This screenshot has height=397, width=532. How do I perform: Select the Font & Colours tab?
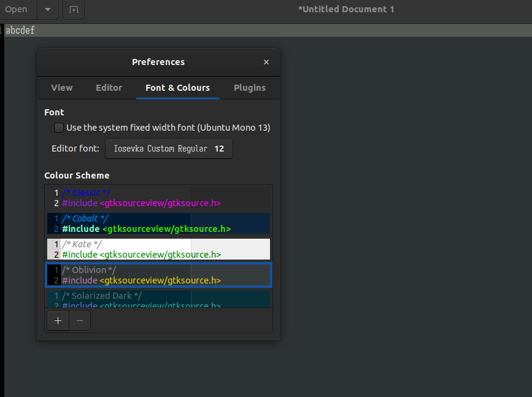coord(178,88)
